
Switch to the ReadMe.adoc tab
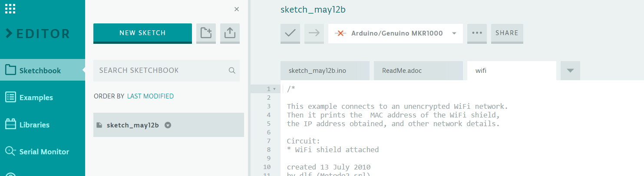click(x=418, y=70)
